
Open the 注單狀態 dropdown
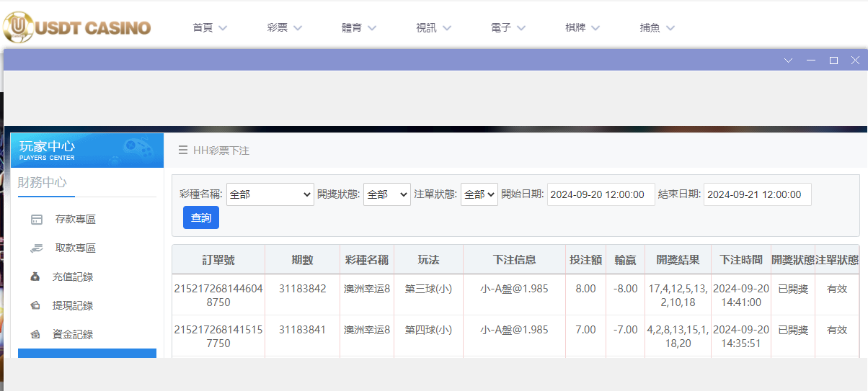(x=479, y=194)
